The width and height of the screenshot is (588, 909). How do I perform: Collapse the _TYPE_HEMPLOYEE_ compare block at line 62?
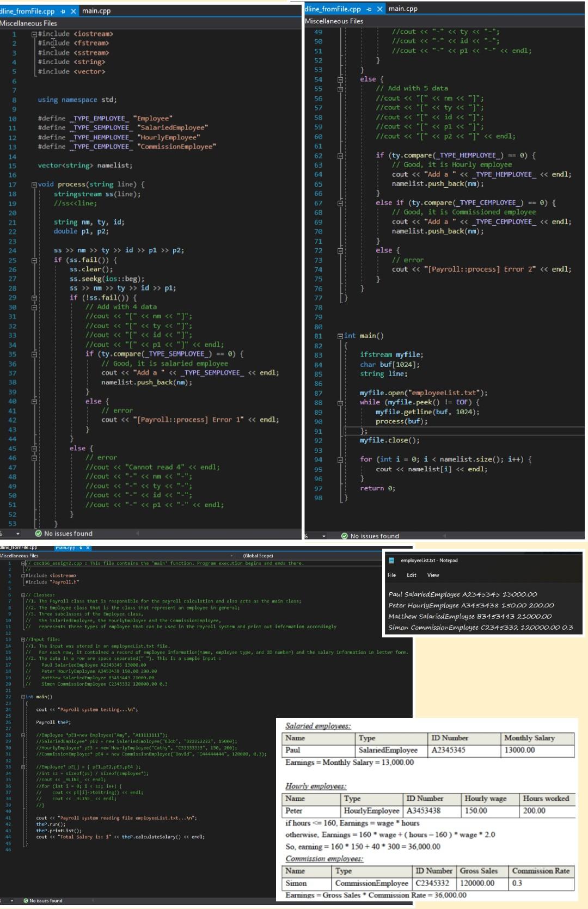click(340, 155)
